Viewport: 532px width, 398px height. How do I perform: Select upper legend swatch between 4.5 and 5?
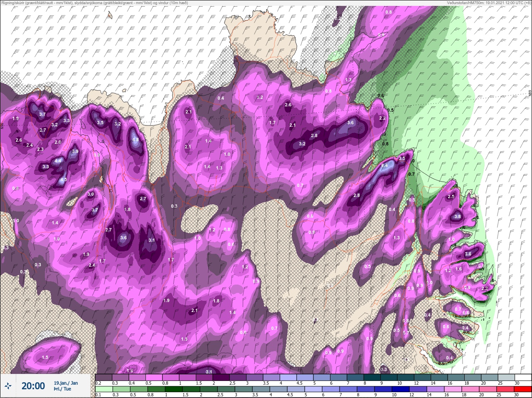[x=305, y=377]
